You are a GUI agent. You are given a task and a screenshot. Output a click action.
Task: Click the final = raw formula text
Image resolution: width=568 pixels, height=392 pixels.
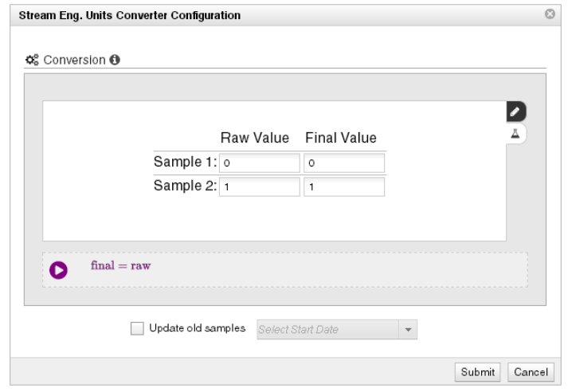[x=120, y=265]
